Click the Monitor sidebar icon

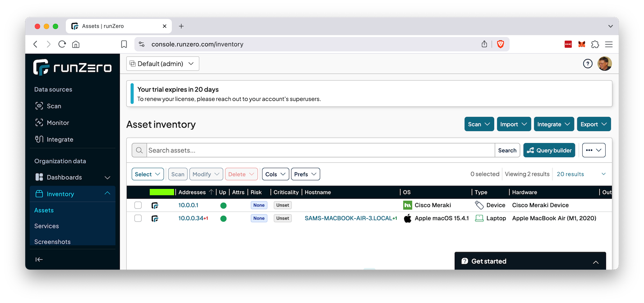click(x=39, y=123)
